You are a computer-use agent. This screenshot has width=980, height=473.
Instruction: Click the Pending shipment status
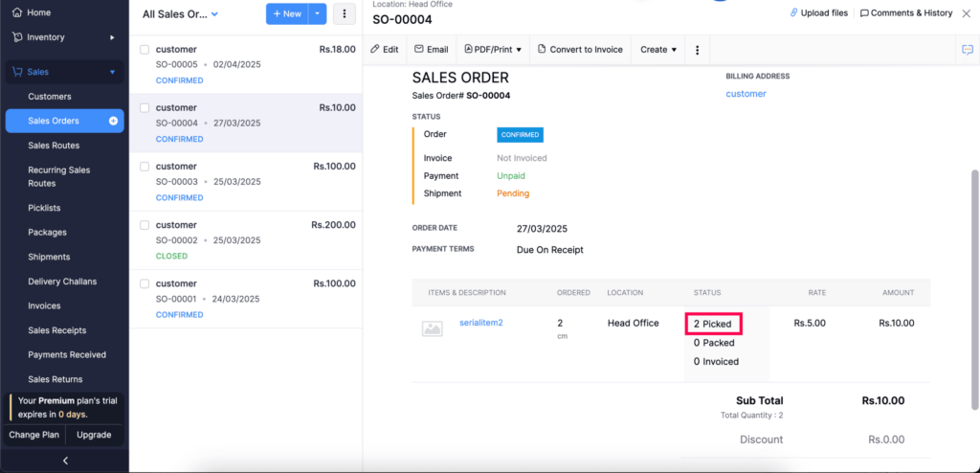click(x=513, y=193)
